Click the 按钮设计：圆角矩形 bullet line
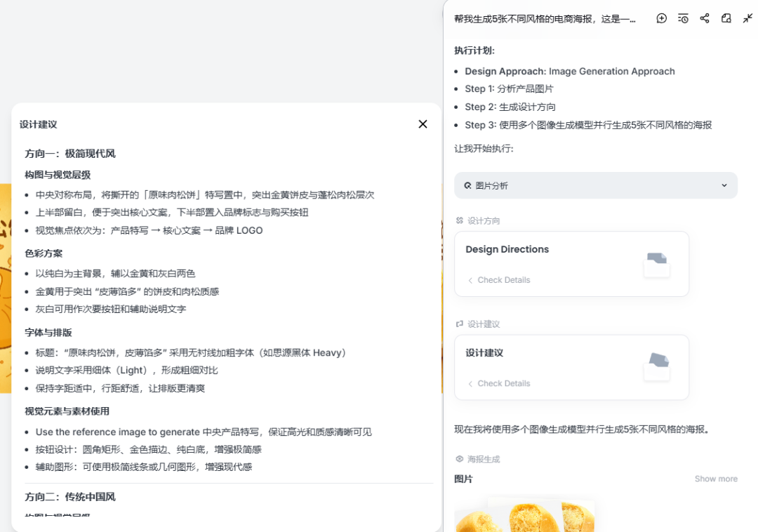758x532 pixels. coord(148,449)
